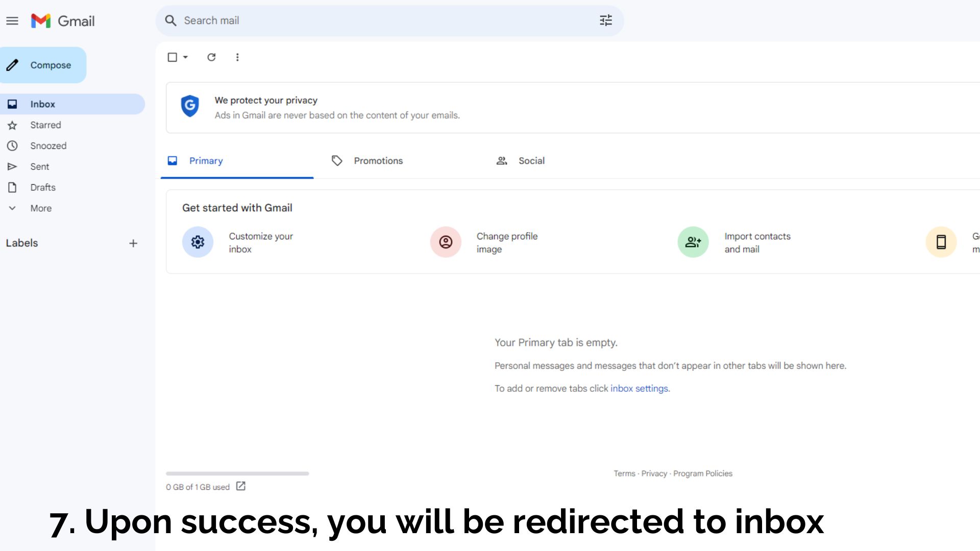Open storage details external link icon
980x551 pixels.
pos(241,486)
